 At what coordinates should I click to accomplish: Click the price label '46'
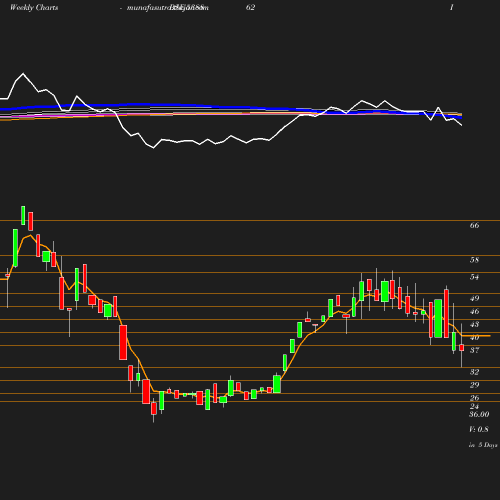click(474, 311)
